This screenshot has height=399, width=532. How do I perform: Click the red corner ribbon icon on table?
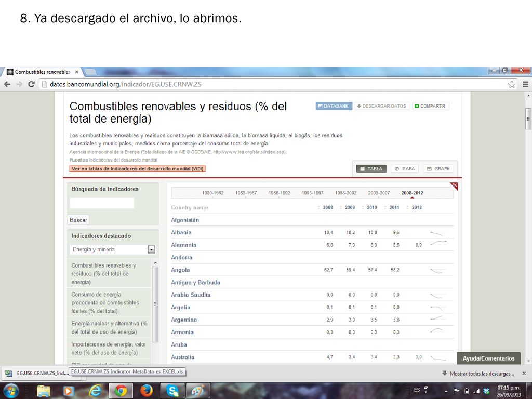[x=455, y=185]
